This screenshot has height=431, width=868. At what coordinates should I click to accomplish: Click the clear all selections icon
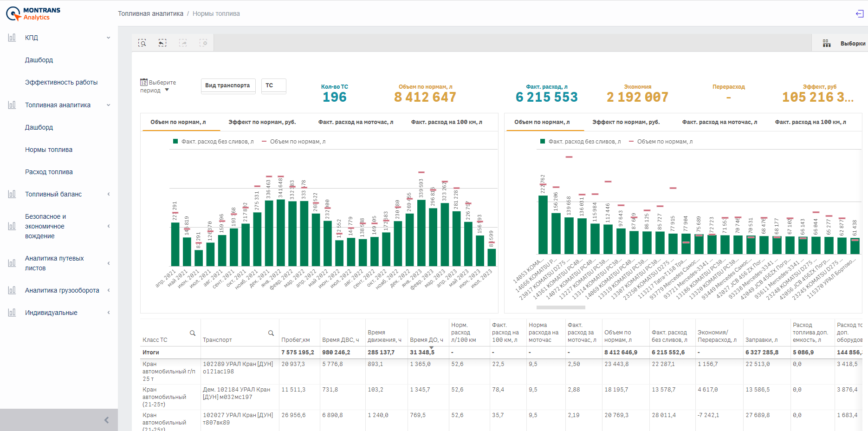[203, 43]
